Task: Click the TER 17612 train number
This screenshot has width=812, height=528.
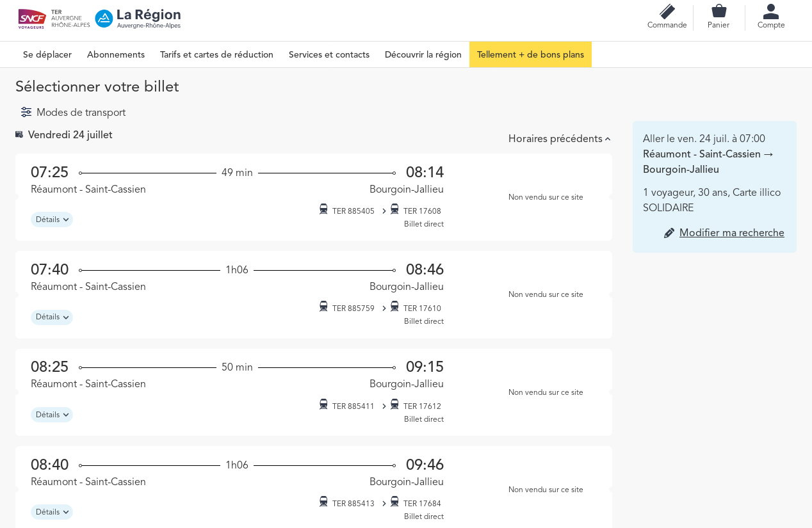Action: click(x=422, y=406)
